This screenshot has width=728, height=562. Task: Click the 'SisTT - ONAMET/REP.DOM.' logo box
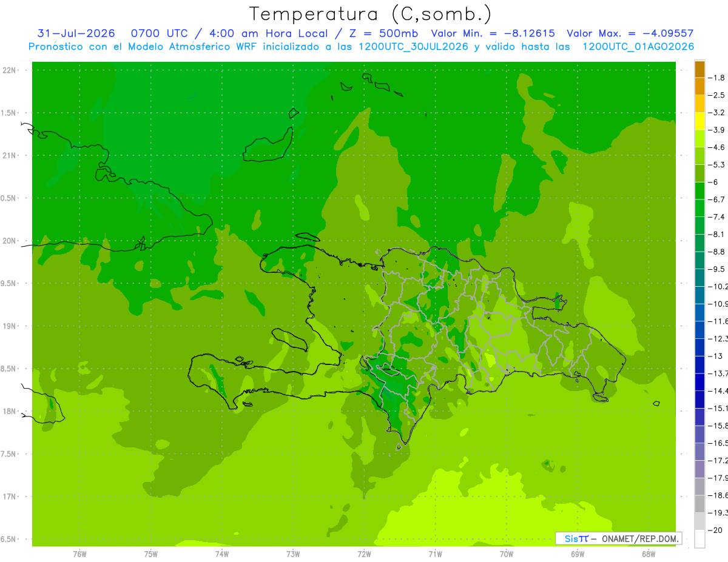[x=619, y=538]
